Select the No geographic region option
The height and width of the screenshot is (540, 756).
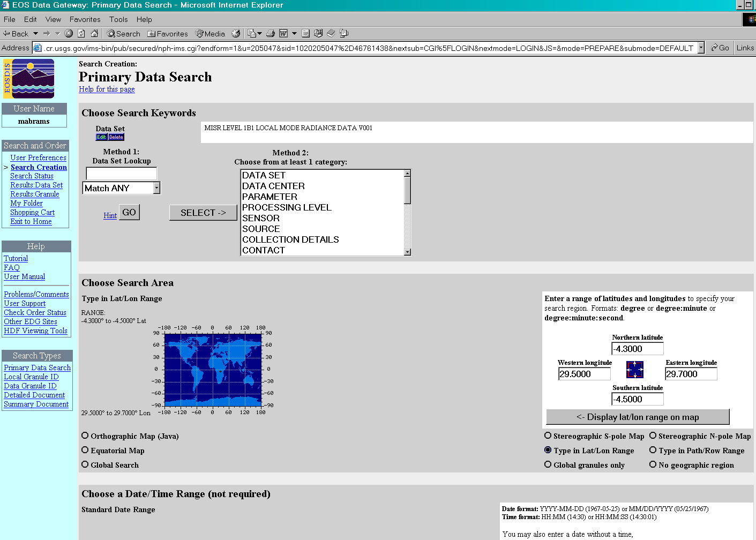click(653, 464)
